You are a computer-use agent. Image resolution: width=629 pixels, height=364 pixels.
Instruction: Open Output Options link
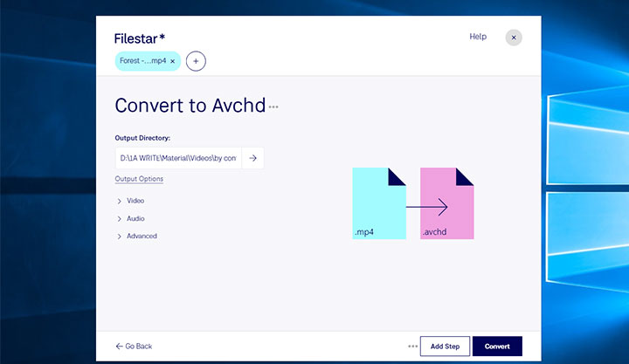pyautogui.click(x=139, y=179)
